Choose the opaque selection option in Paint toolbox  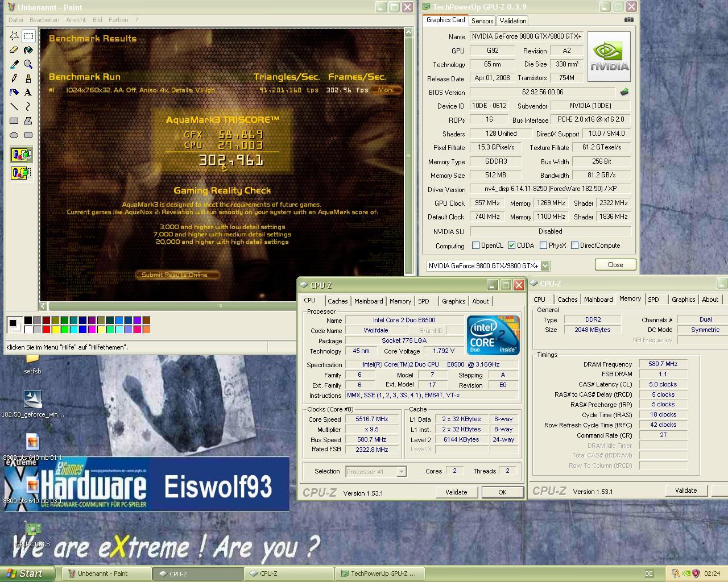click(21, 155)
